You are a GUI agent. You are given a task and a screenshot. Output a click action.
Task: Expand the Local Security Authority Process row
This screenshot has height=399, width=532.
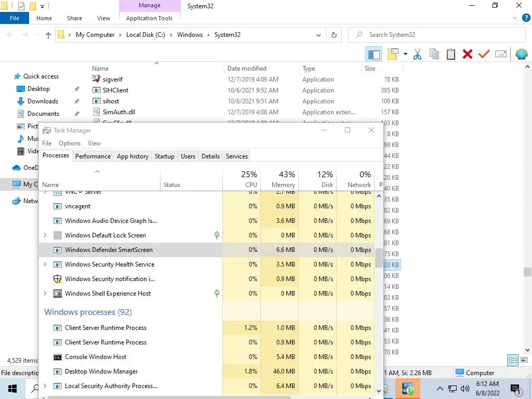45,386
